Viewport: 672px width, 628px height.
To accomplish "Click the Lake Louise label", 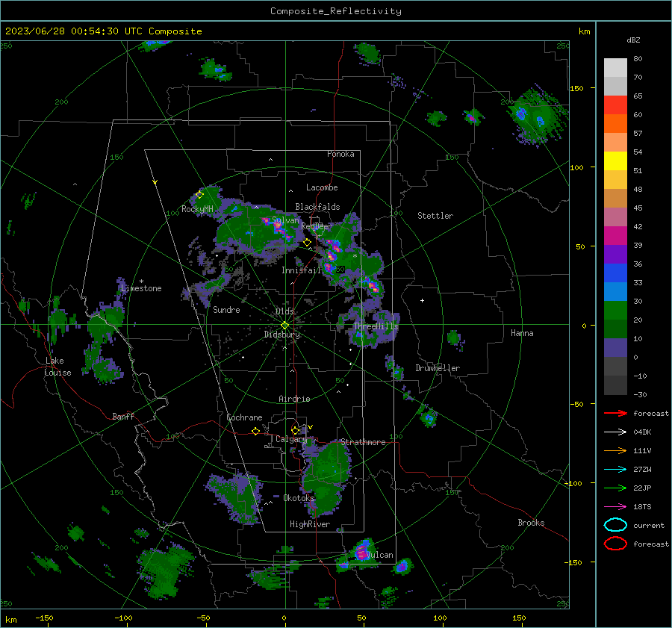I will (x=57, y=367).
